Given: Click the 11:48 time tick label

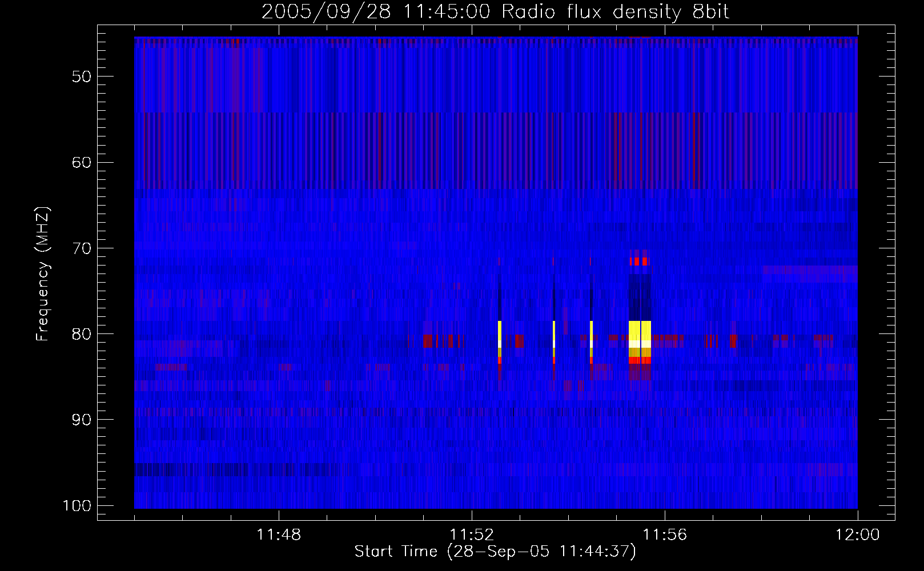Looking at the screenshot, I should pyautogui.click(x=279, y=535).
